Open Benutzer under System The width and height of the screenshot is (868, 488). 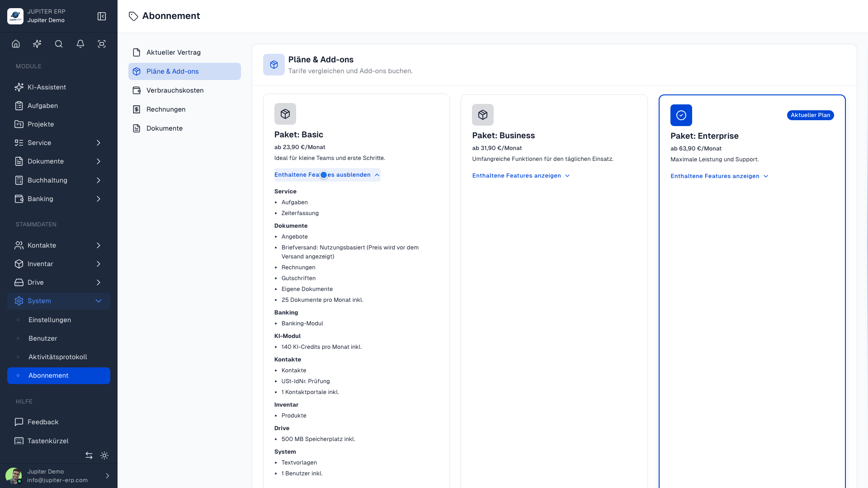(59, 338)
